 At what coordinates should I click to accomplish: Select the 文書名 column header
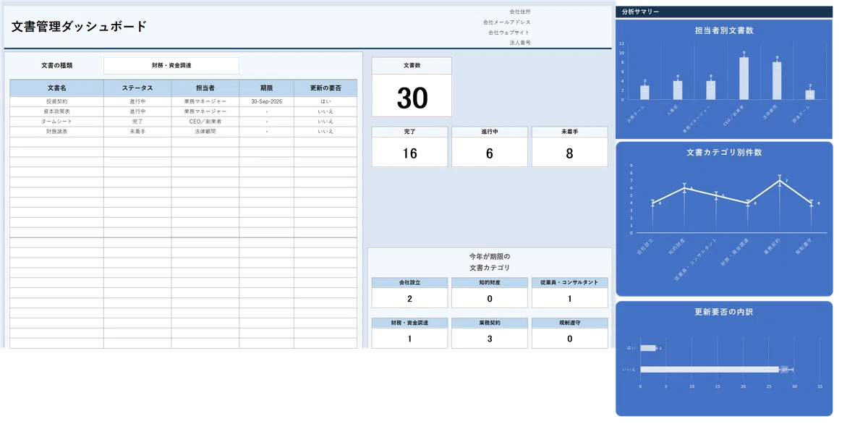click(x=56, y=88)
